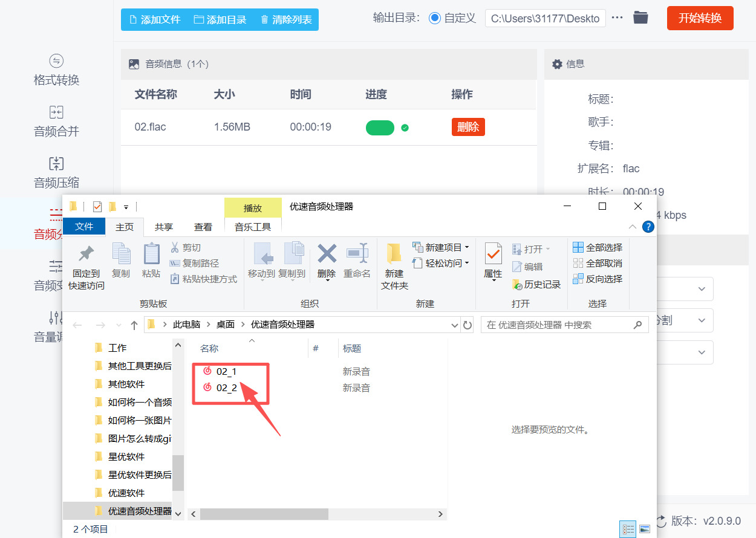Open the 播放 music tools tab
The image size is (756, 538).
[253, 207]
